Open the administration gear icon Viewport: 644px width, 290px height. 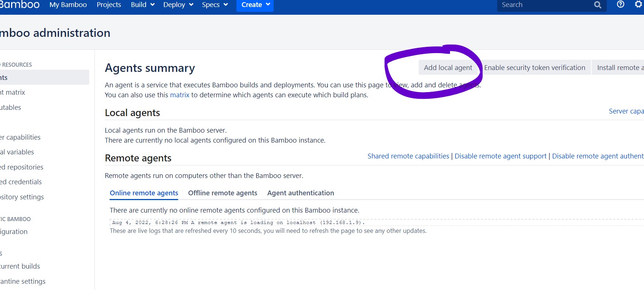click(638, 4)
